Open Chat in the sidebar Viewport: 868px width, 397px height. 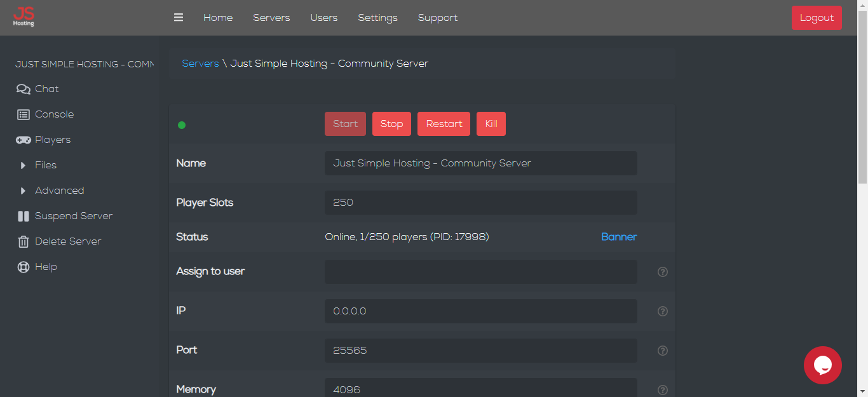[47, 89]
